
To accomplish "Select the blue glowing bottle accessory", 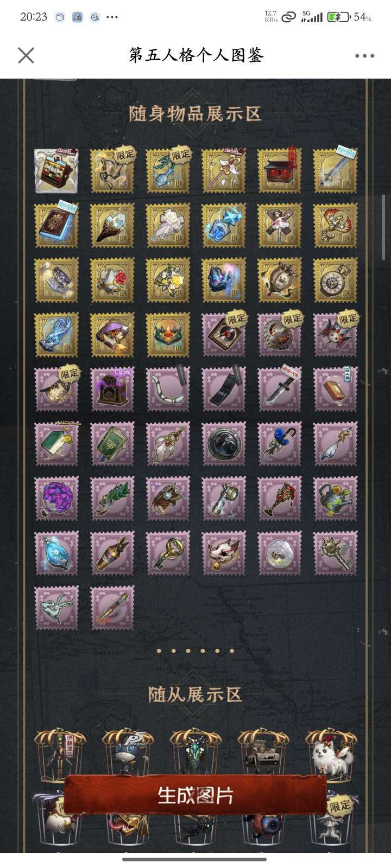I will [56, 553].
